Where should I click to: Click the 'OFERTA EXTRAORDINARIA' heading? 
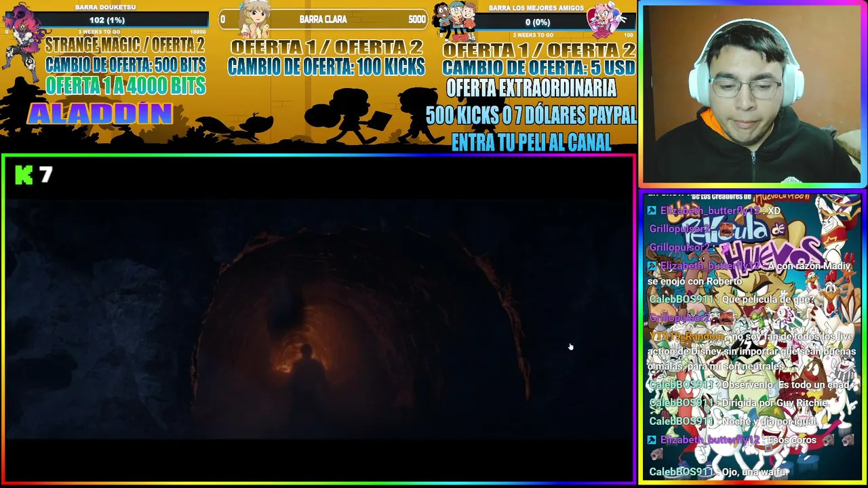(x=531, y=88)
